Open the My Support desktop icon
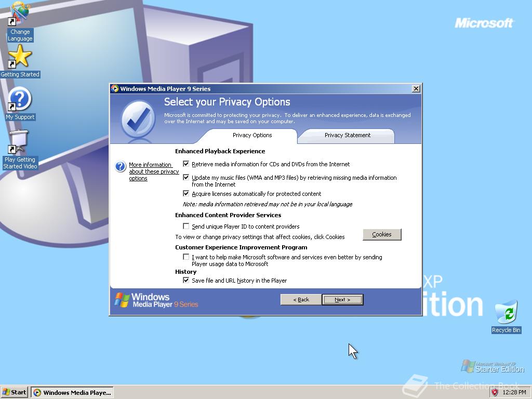The height and width of the screenshot is (399, 532). tap(20, 103)
